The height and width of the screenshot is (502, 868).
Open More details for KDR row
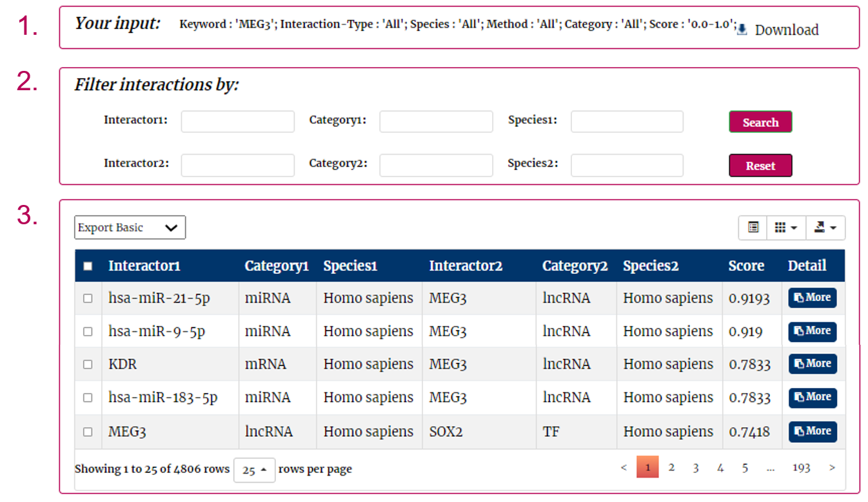pos(812,364)
